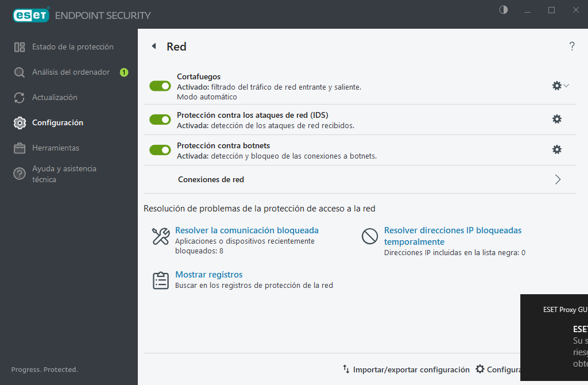
Task: Click the question circle icon for Ayuda
Action: (x=20, y=174)
